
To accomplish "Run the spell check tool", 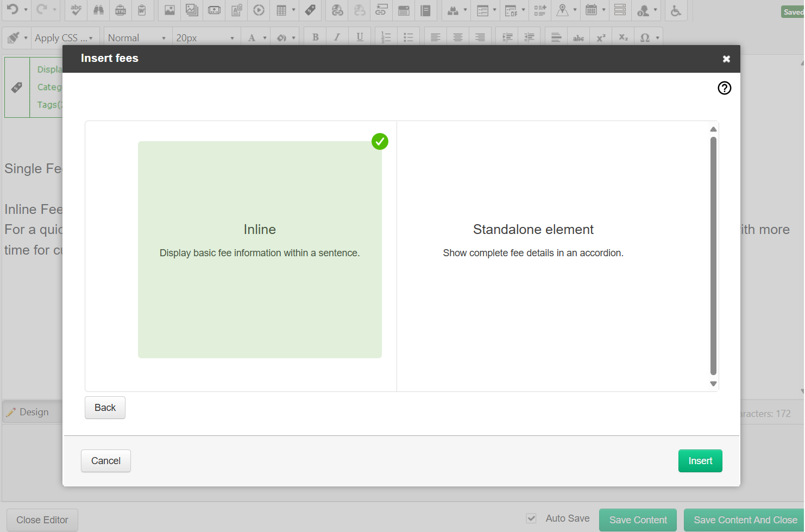I will (76, 11).
